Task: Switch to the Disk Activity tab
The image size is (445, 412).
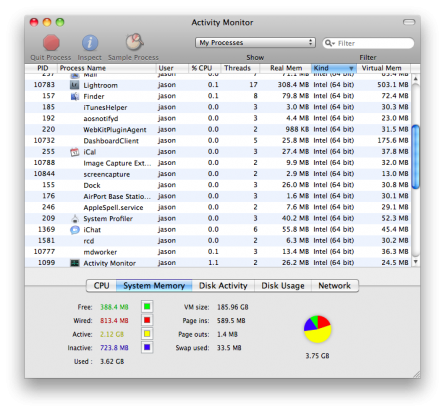Action: coord(223,286)
